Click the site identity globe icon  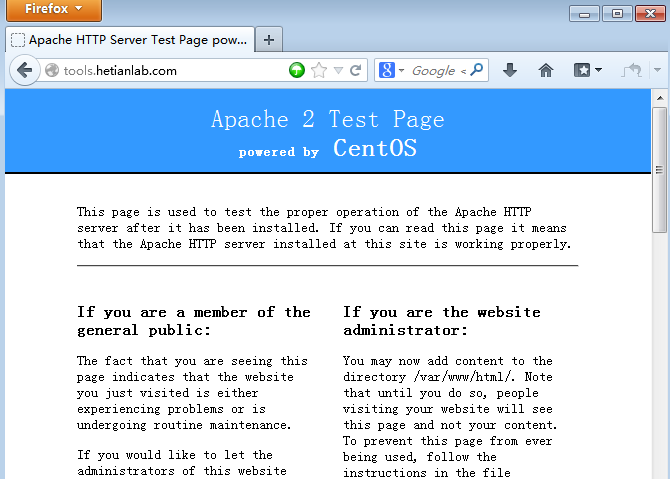tap(52, 70)
